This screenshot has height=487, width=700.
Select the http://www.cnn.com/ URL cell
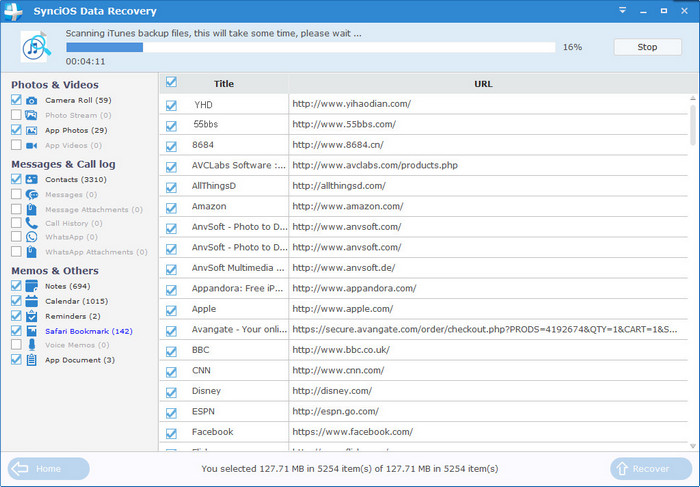(x=338, y=370)
